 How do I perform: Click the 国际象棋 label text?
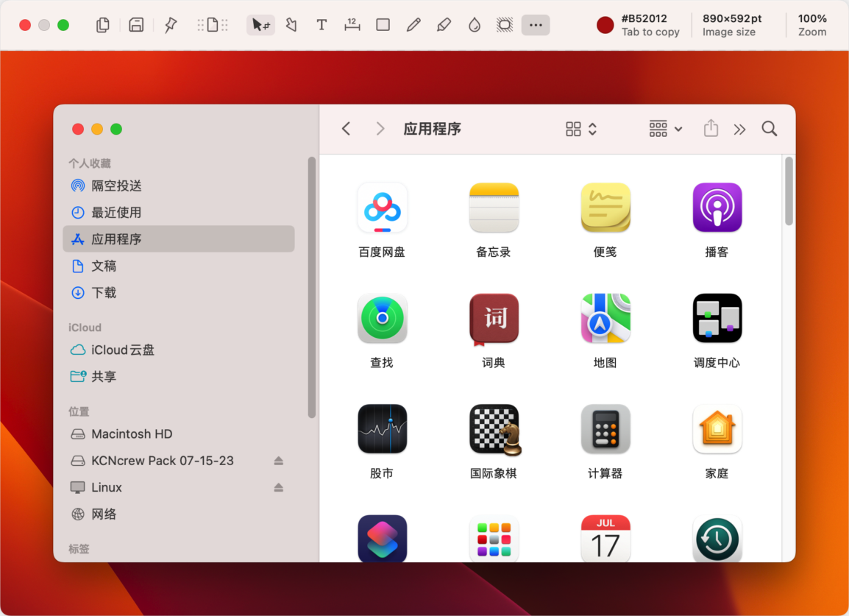click(x=493, y=473)
